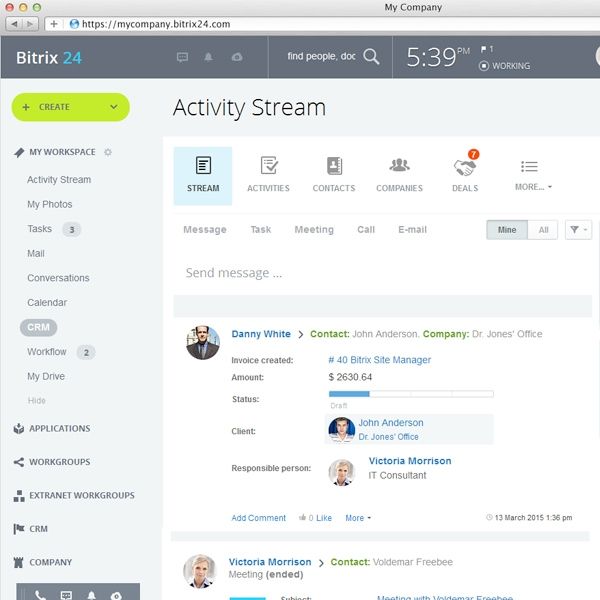600x600 pixels.
Task: Open the funnel filter dropdown
Action: coord(578,230)
